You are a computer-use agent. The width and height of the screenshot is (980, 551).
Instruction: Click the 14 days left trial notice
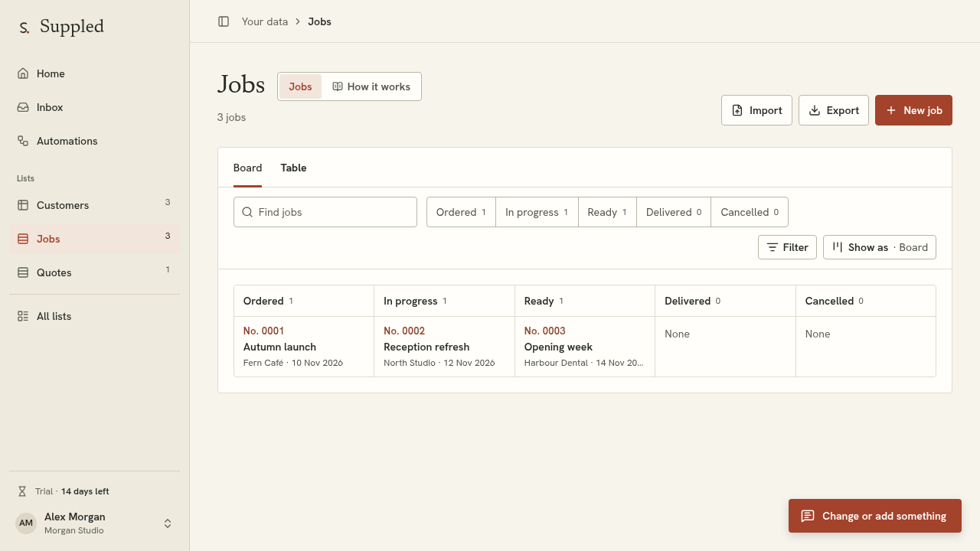click(85, 491)
